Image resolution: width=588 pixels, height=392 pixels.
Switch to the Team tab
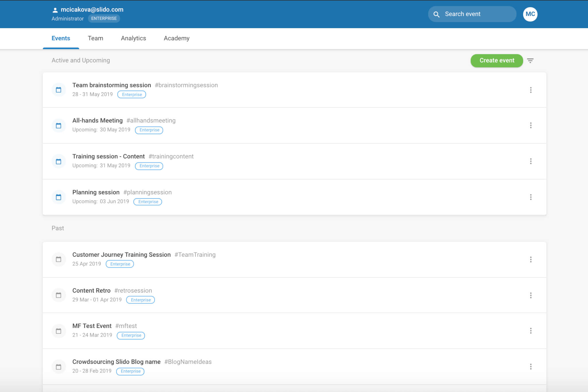click(95, 38)
